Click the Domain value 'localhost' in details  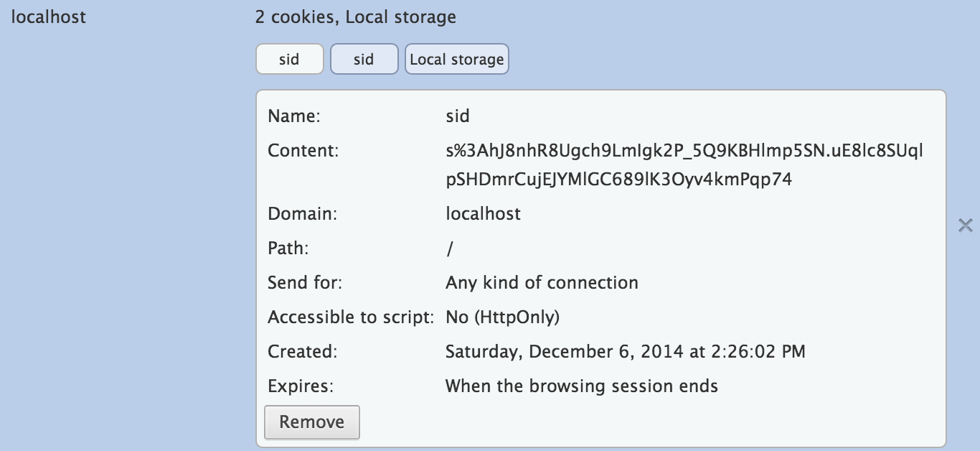click(483, 214)
